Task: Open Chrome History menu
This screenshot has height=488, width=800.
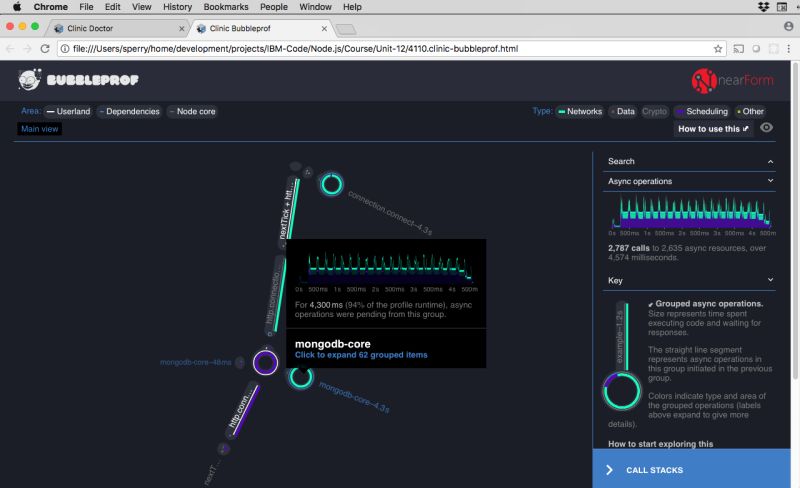Action: pos(177,7)
